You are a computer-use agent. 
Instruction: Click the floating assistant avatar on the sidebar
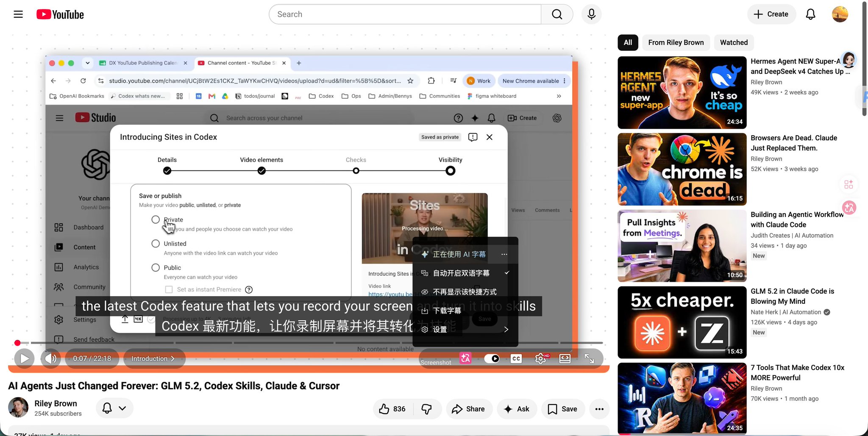(849, 60)
